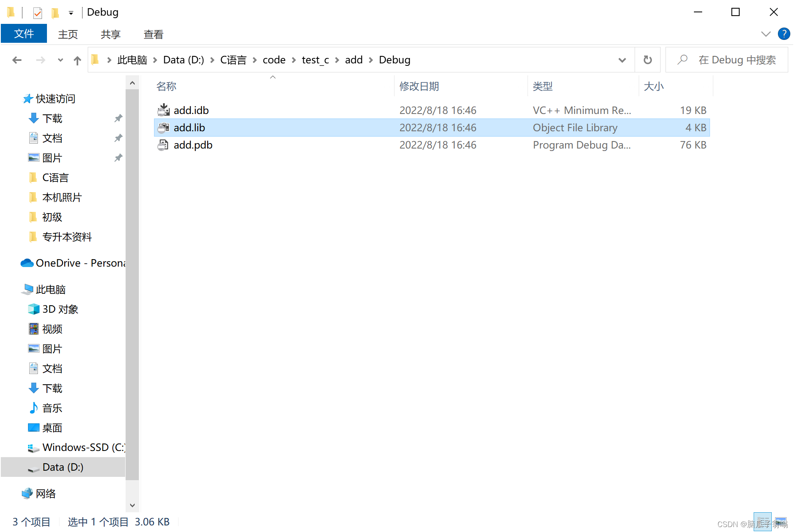Viewport: 794px width, 532px height.
Task: Navigate to Data (D:) in breadcrumb
Action: point(184,60)
